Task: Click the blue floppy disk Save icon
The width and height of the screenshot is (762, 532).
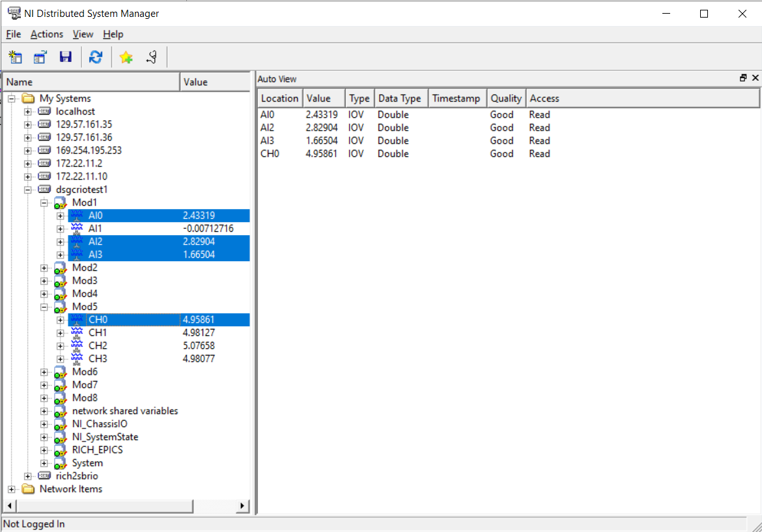Action: 66,57
